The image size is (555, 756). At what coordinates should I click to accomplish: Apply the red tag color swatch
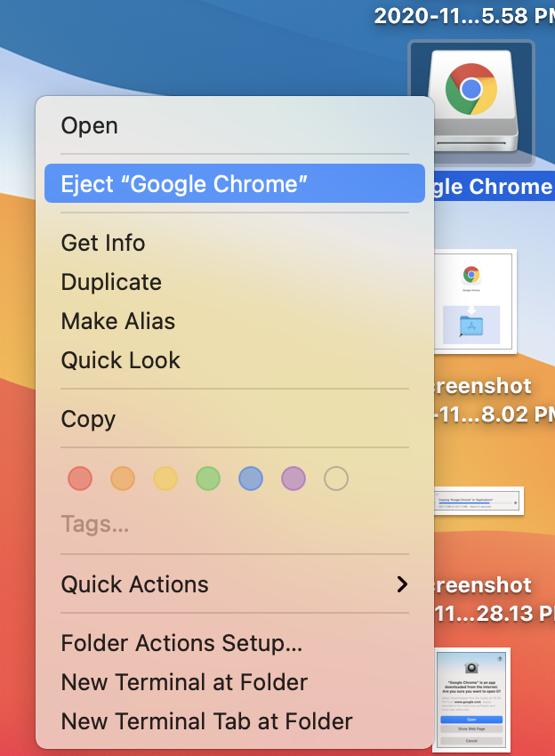pyautogui.click(x=79, y=479)
